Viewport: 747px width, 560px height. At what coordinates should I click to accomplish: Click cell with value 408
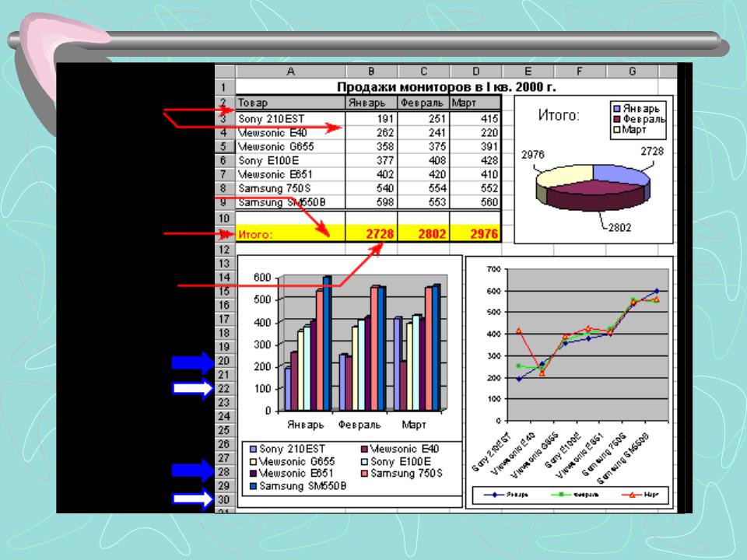click(423, 160)
